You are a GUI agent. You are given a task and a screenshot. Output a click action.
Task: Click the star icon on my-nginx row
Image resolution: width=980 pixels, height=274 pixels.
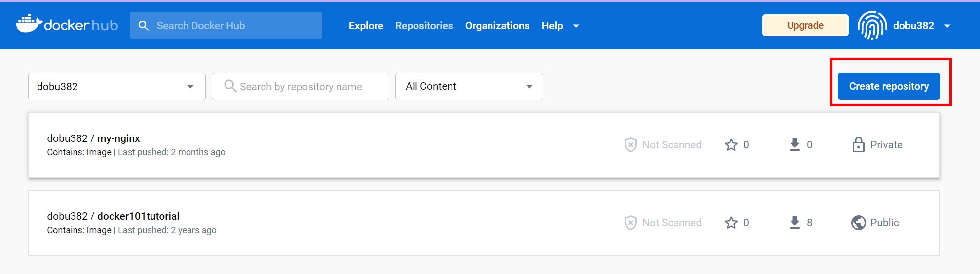pos(731,145)
